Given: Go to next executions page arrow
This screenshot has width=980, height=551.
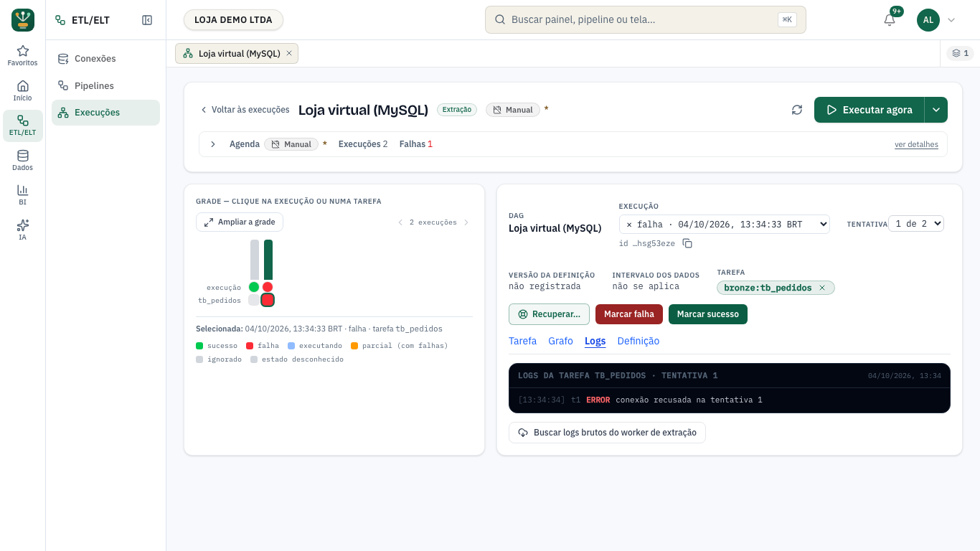Looking at the screenshot, I should (x=466, y=222).
